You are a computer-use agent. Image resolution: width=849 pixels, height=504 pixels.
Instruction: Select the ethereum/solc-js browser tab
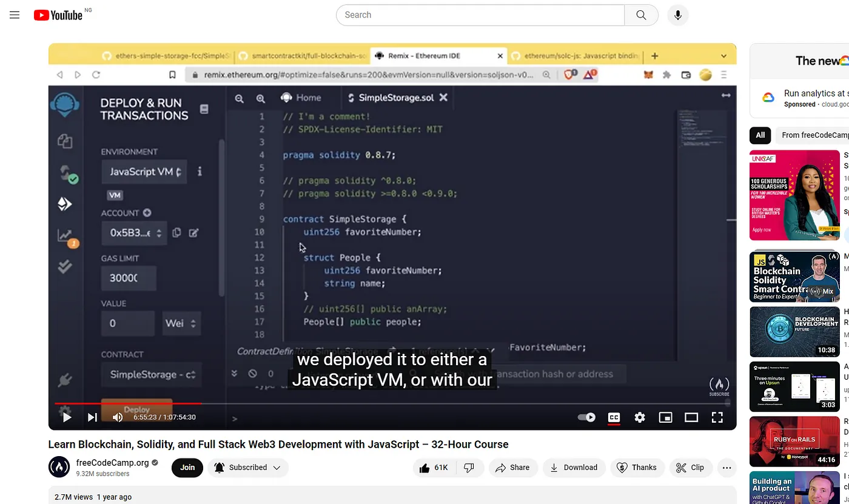point(575,56)
